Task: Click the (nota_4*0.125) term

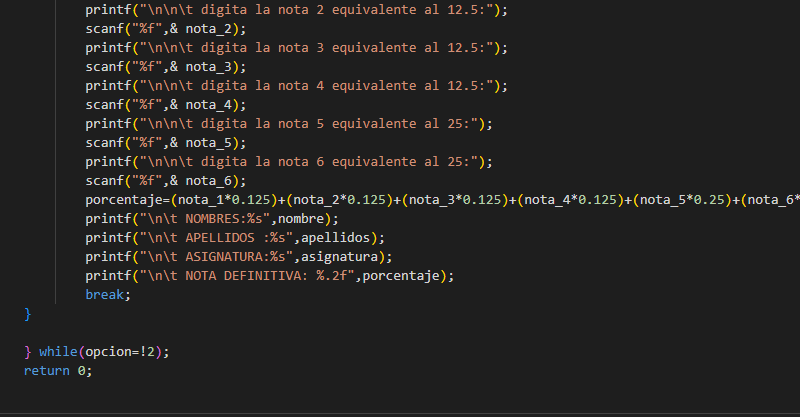Action: click(571, 200)
